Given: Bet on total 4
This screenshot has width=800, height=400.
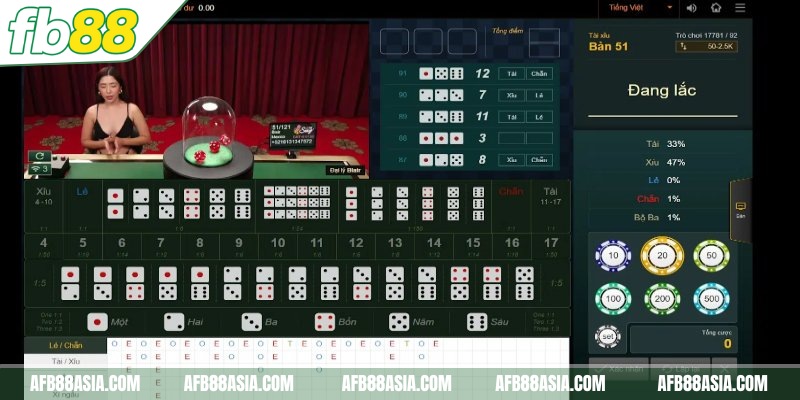Looking at the screenshot, I should point(44,247).
